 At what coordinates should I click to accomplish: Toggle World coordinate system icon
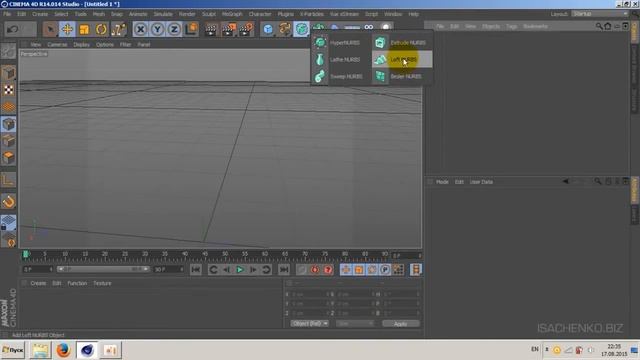pyautogui.click(x=191, y=29)
